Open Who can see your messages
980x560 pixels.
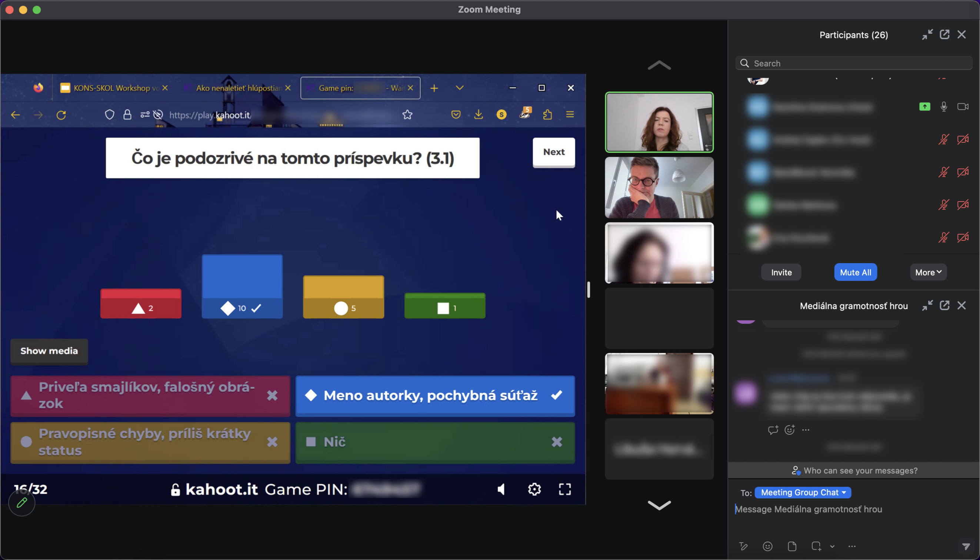click(854, 470)
